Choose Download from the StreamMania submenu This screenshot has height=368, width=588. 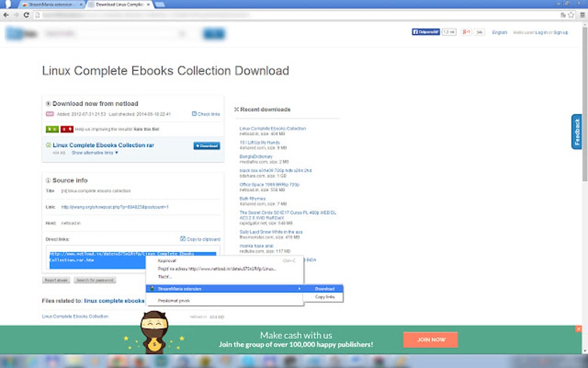pyautogui.click(x=325, y=288)
